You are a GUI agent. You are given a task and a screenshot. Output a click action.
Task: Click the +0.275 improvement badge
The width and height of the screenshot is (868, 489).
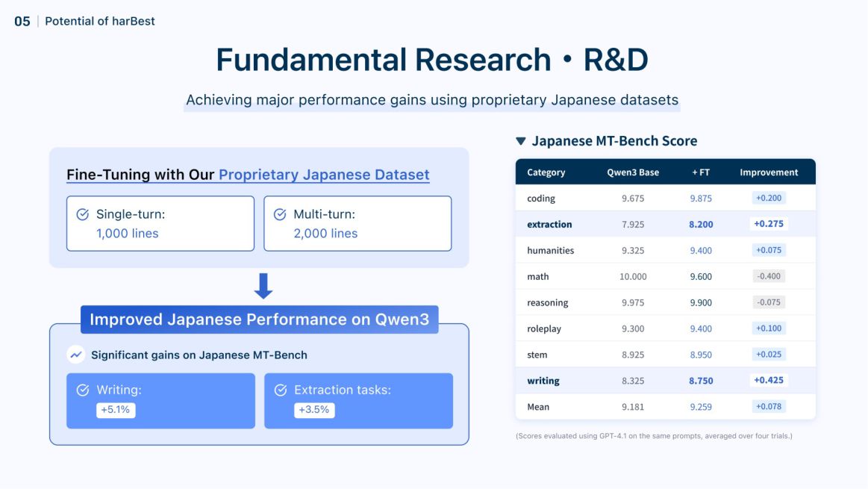(x=769, y=224)
